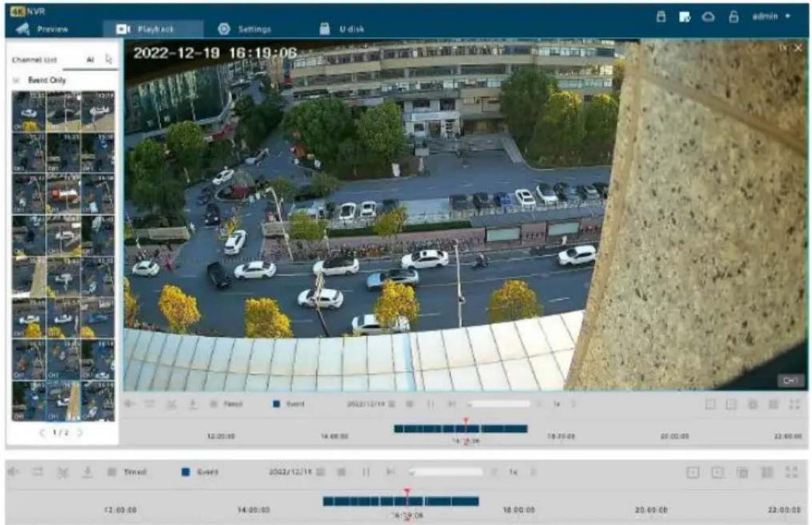Click 14:00:00 on the enlarged bottom timeline
This screenshot has height=525, width=812.
pos(255,510)
